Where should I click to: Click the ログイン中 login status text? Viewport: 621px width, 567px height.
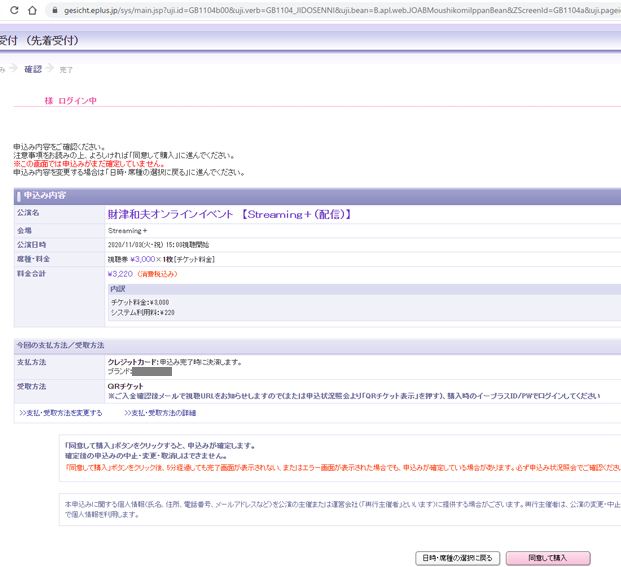(77, 101)
